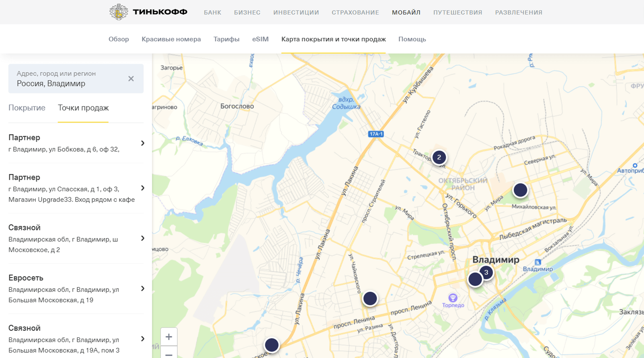Screen dimensions: 644x358
Task: Select the map pin left of cluster 3
Action: (x=475, y=279)
